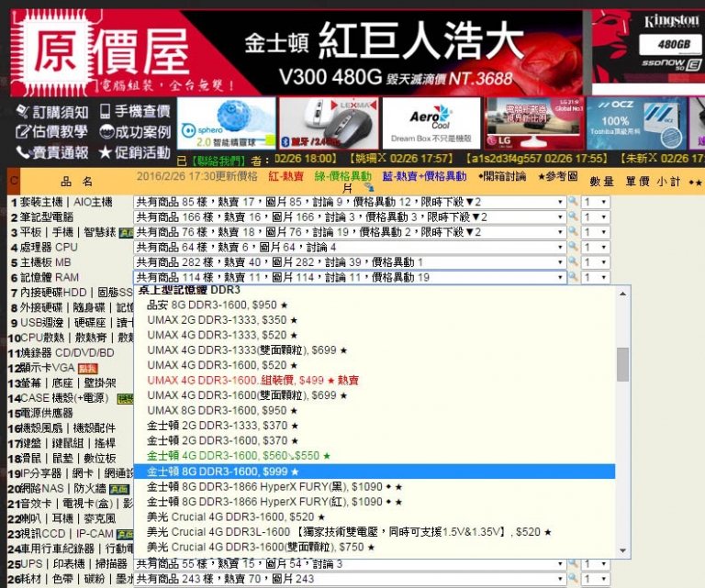The image size is (705, 588).
Task: Select 美光 Crucial 4G DDR3L-1600 option
Action: coord(375,532)
